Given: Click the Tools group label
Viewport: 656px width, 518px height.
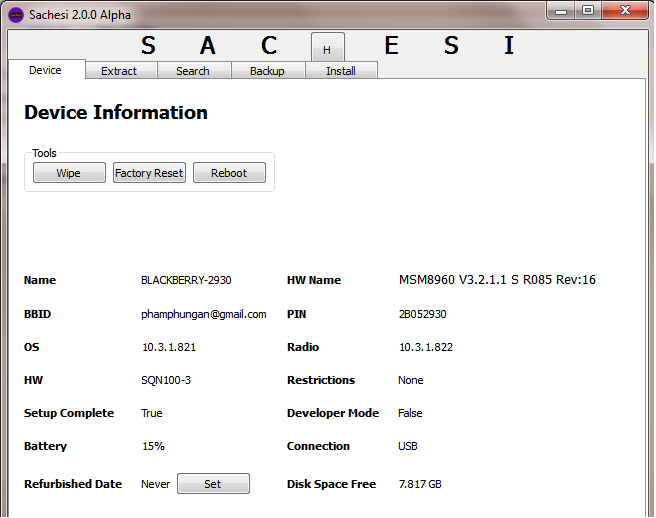Looking at the screenshot, I should [x=44, y=153].
